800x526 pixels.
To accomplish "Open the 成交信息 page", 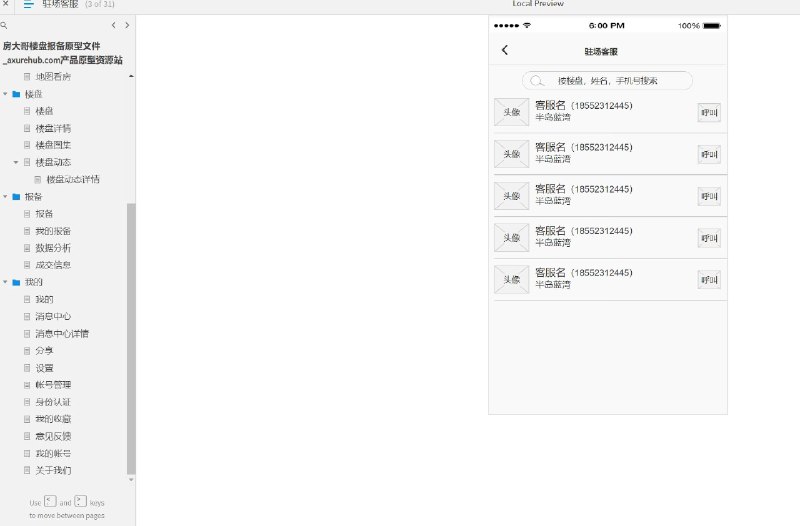I will tap(53, 265).
